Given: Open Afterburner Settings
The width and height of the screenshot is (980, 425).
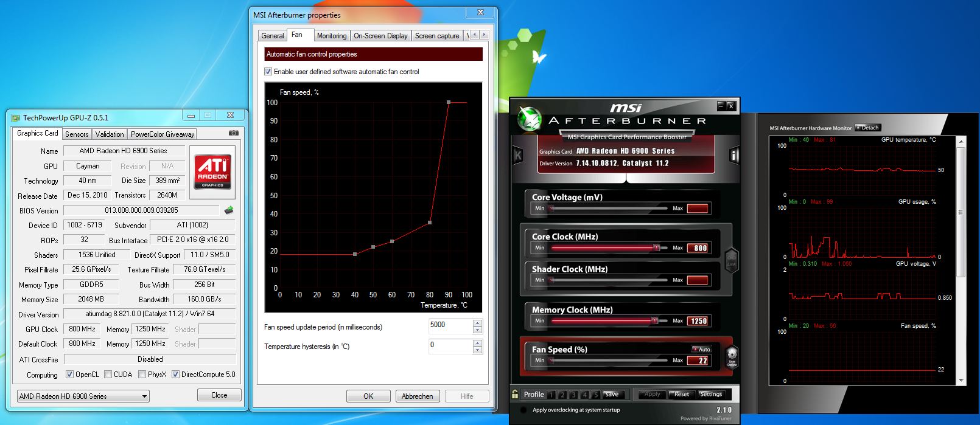Looking at the screenshot, I should click(711, 395).
